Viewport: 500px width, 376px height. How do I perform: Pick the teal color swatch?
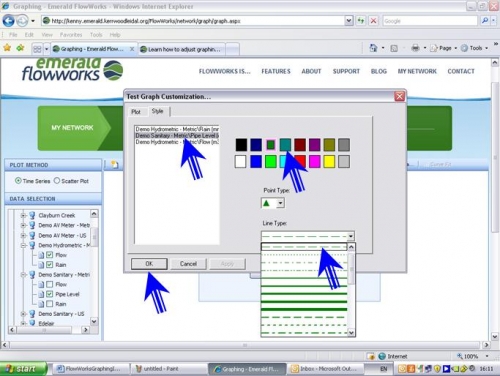click(x=285, y=145)
